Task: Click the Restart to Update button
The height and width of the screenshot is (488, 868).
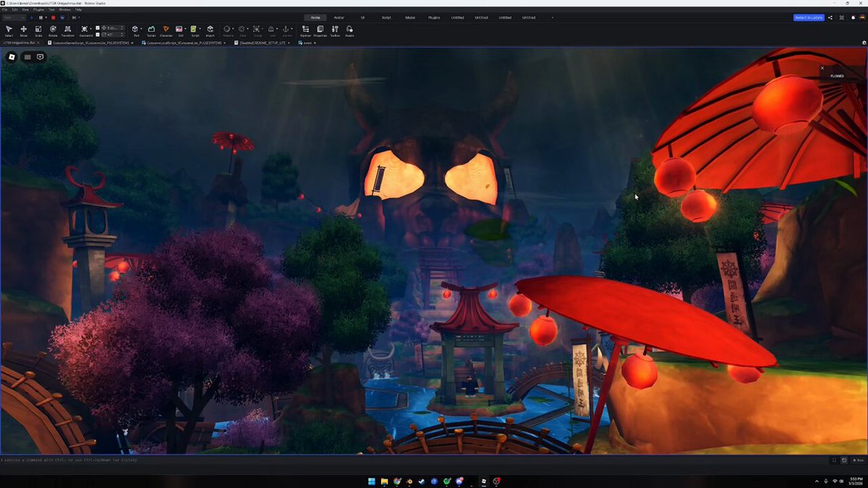Action: click(808, 17)
